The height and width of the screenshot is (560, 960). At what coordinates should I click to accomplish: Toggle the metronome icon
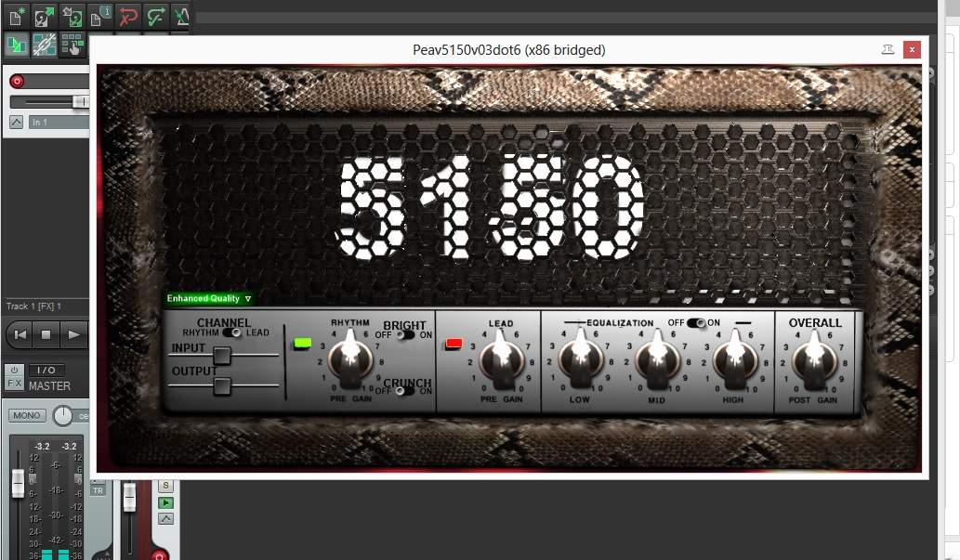click(181, 16)
